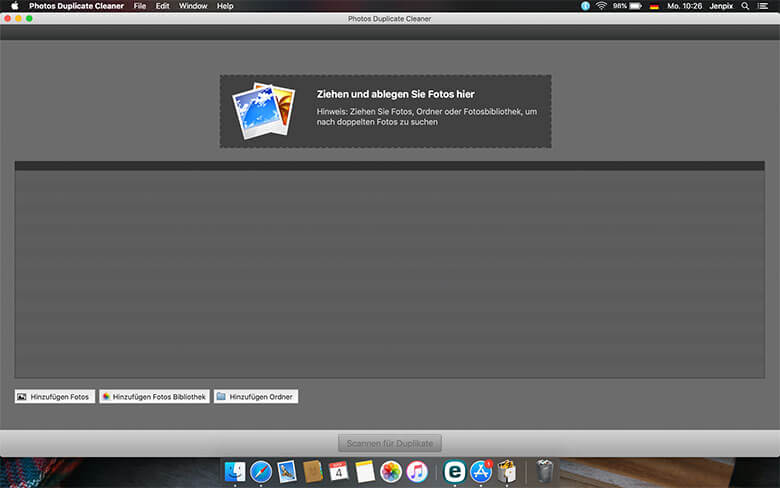Viewport: 780px width, 488px height.
Task: Click the Spotlight search icon
Action: [x=745, y=6]
